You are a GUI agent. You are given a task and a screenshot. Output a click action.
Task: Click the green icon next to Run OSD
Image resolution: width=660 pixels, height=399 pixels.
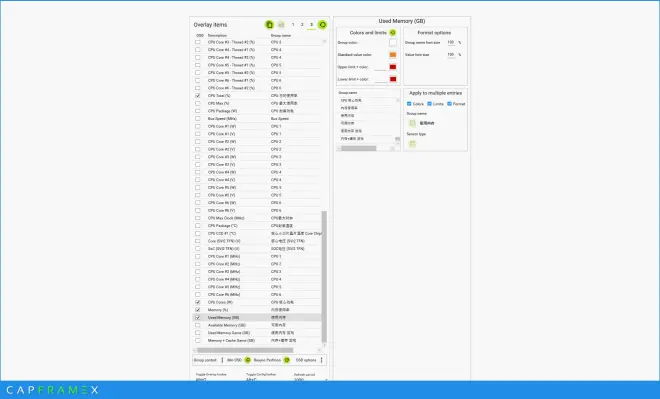[248, 360]
